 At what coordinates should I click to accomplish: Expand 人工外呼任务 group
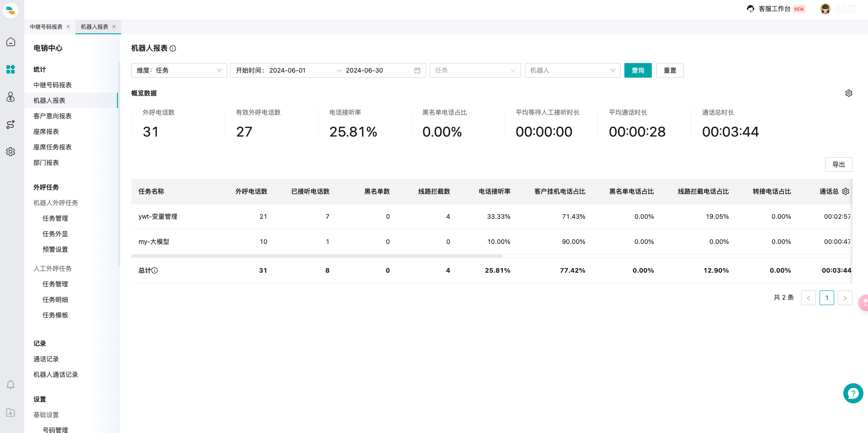coord(53,269)
